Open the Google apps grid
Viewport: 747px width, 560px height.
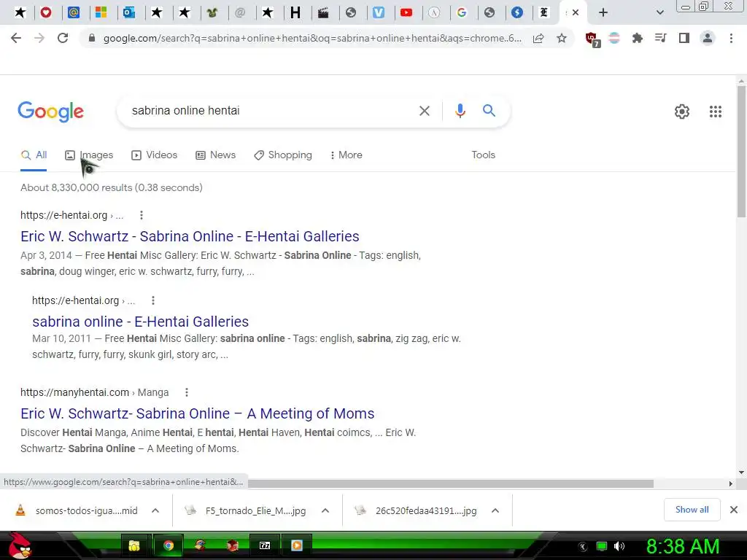coord(715,112)
